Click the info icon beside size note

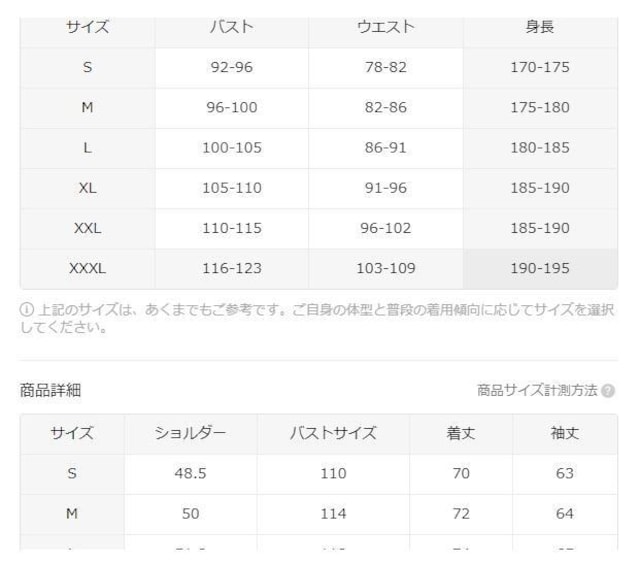coord(27,309)
